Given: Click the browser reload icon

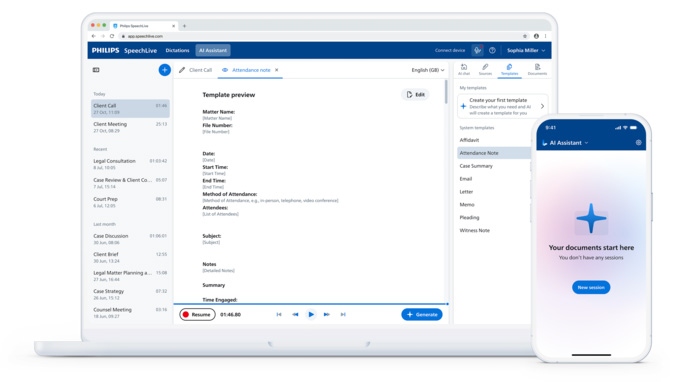Looking at the screenshot, I should click(x=112, y=36).
